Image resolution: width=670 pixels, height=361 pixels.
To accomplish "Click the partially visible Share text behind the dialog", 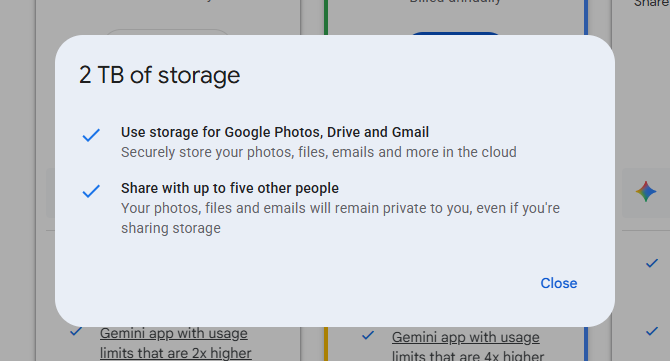I will pos(652,3).
